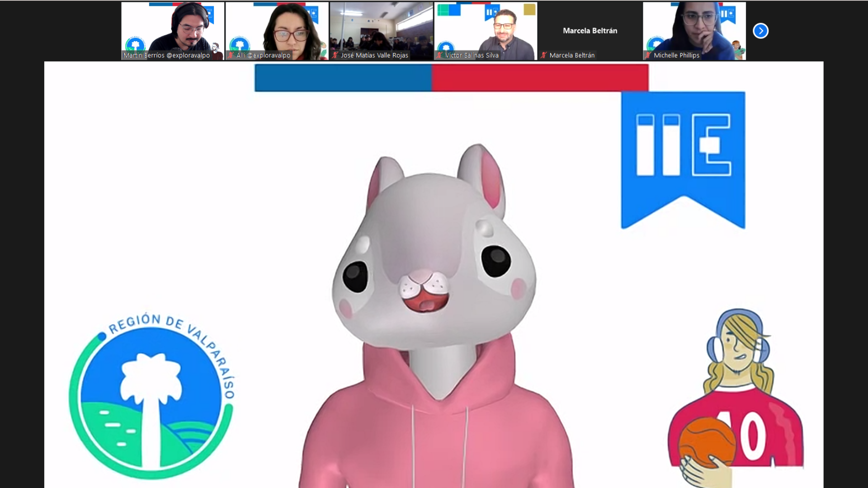Screen dimensions: 868x488
Task: Show next participants with the blue arrow
Action: click(760, 31)
